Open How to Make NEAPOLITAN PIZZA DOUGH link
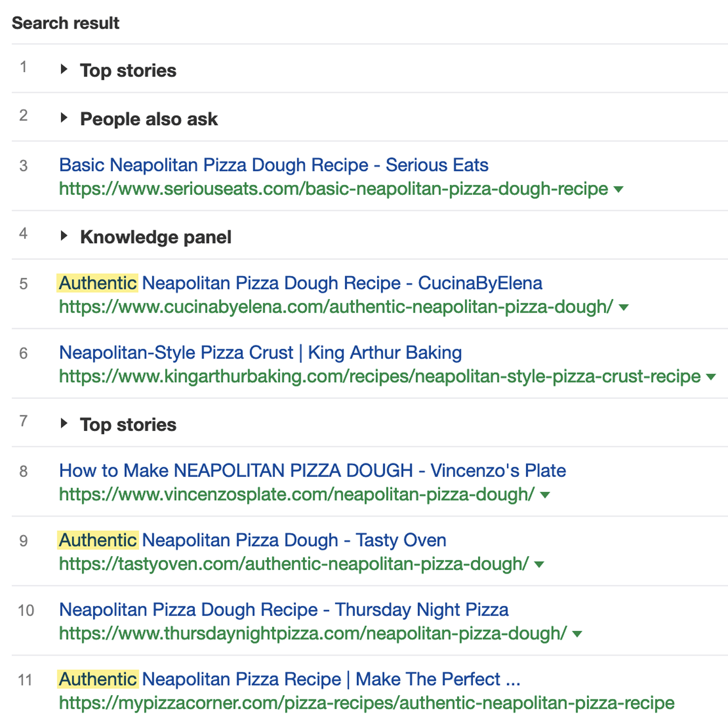Screen dimensions: 728x728 pos(312,471)
